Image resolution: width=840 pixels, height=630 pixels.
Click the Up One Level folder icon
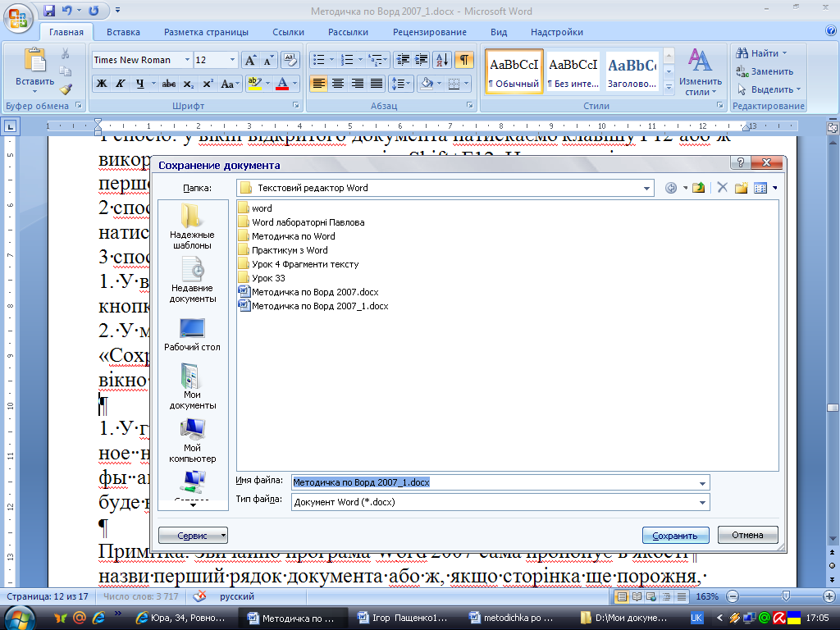coord(698,188)
